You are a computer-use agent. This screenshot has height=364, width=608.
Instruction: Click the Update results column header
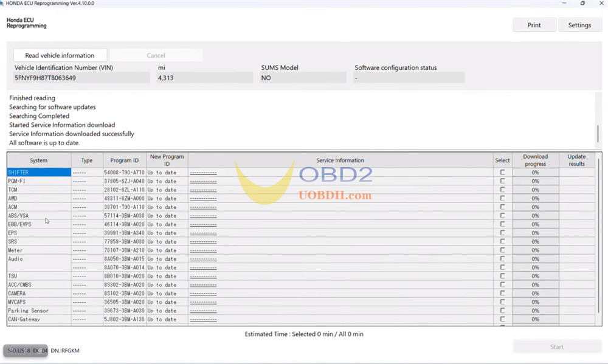pos(576,160)
